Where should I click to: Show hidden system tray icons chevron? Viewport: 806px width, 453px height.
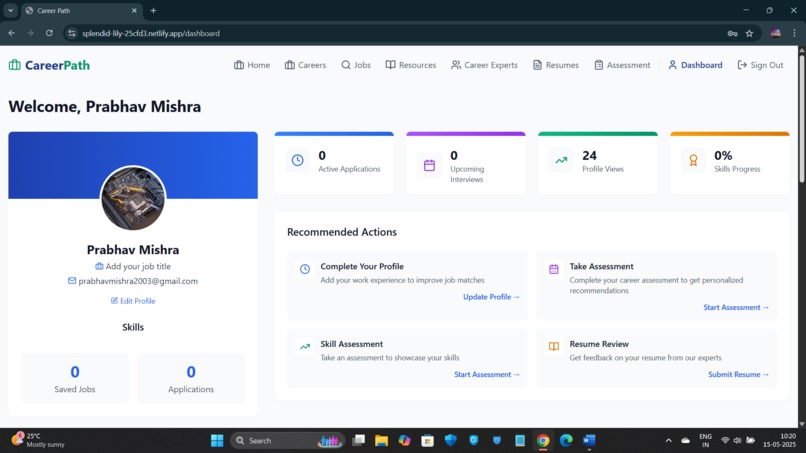click(x=668, y=441)
